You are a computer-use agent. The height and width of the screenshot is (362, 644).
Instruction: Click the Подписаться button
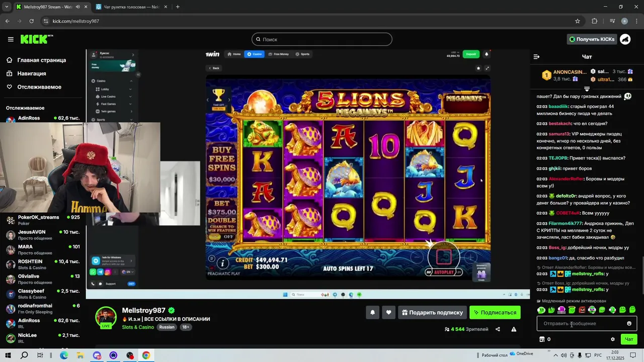pyautogui.click(x=495, y=312)
